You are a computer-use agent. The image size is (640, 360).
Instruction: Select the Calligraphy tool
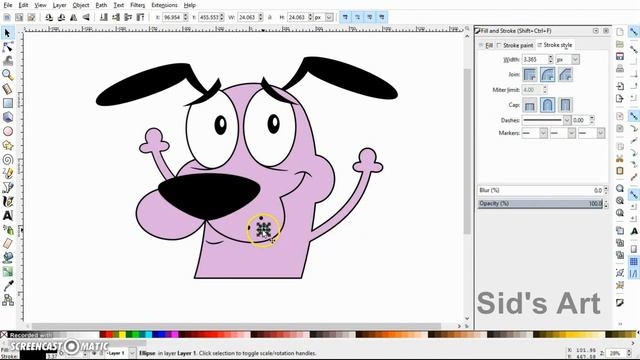(7, 202)
